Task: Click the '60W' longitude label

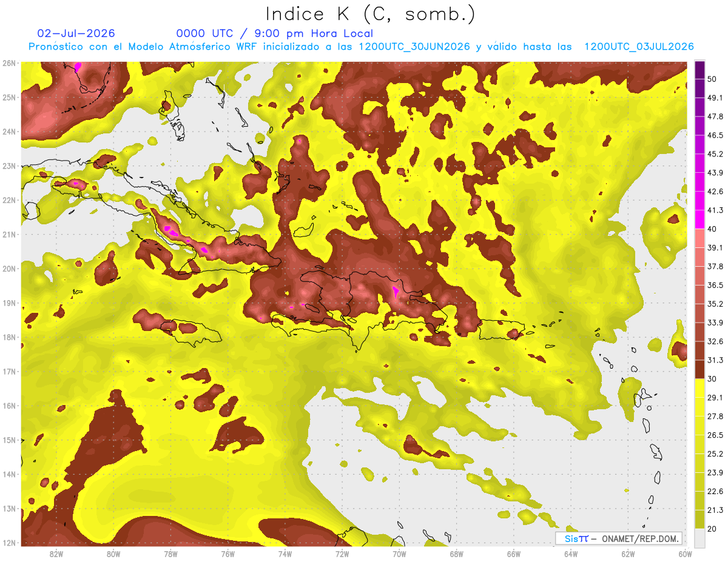Action: click(685, 554)
